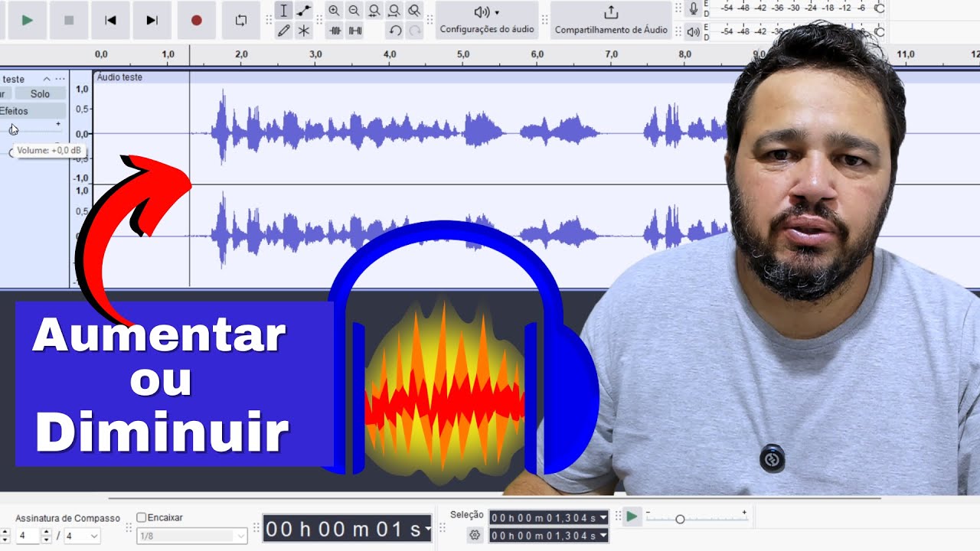
Task: Undo the last action
Action: click(x=395, y=31)
